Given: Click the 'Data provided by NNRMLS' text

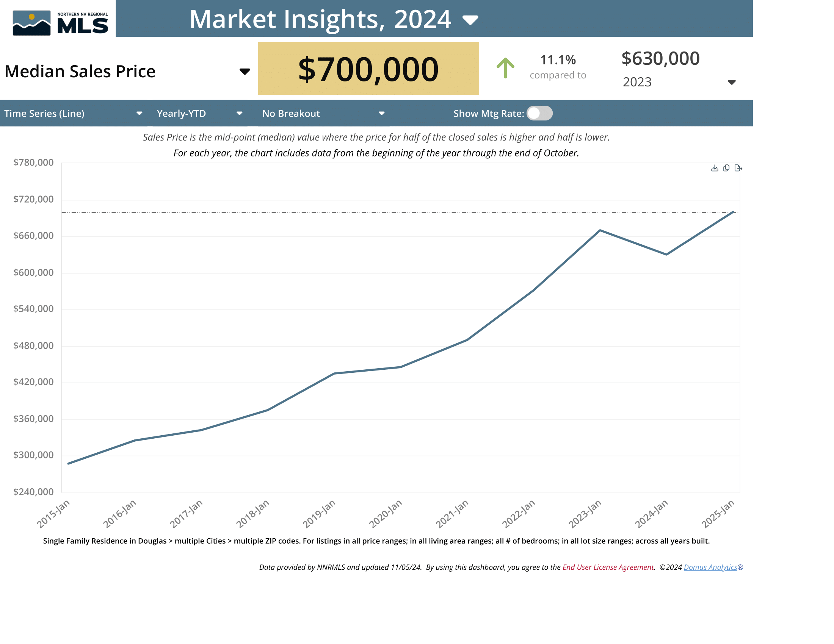Looking at the screenshot, I should tap(303, 567).
